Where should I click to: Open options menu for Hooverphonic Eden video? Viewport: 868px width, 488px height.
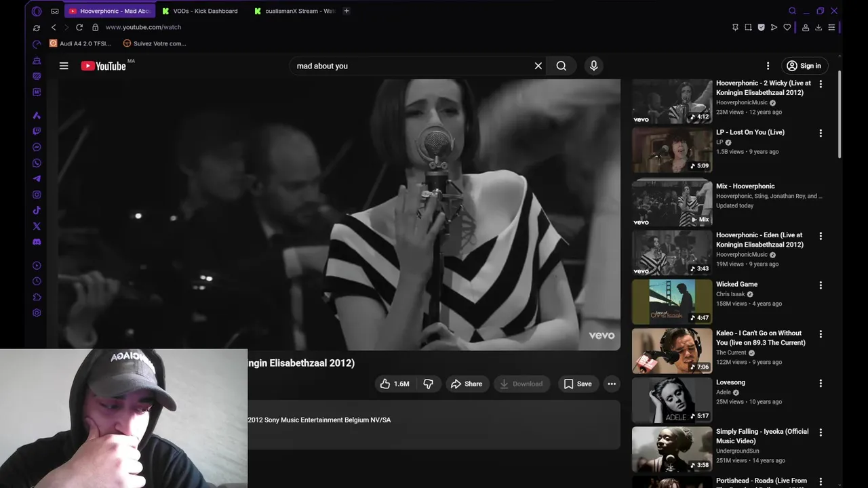click(821, 236)
